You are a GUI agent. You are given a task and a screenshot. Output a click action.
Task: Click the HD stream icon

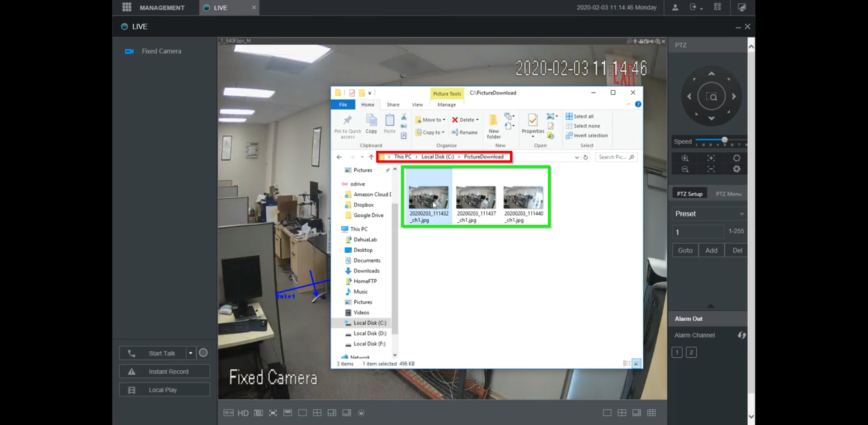[243, 413]
